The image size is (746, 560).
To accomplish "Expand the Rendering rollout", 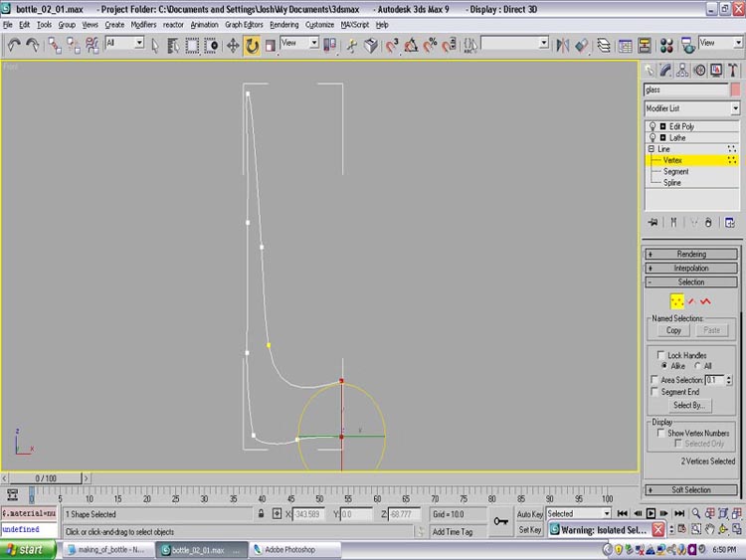I will [691, 255].
